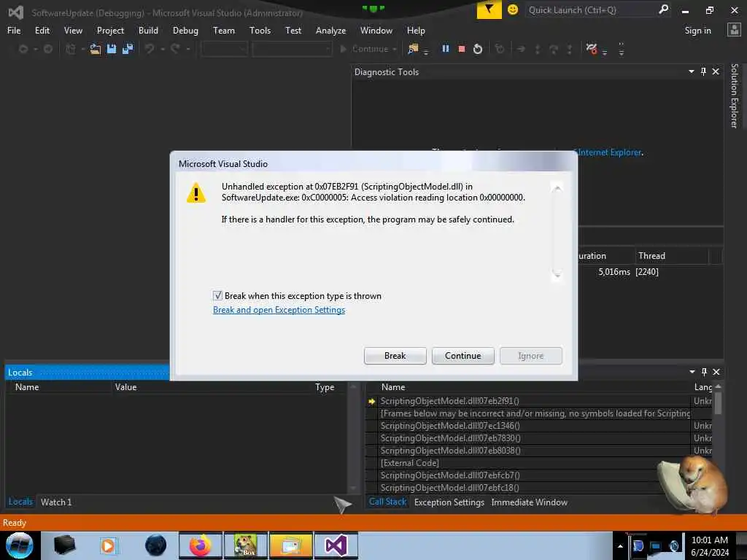Open Visual Studio taskbar icon
The image size is (747, 560).
coord(336,545)
